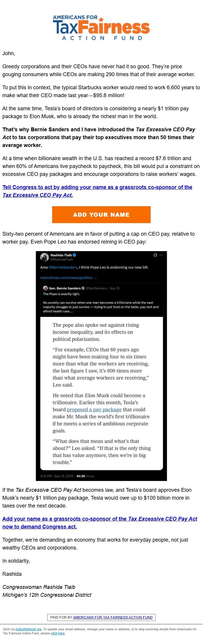
Task: Click the verified badge next to Sen. Bernie Sanders
Action: click(x=83, y=288)
